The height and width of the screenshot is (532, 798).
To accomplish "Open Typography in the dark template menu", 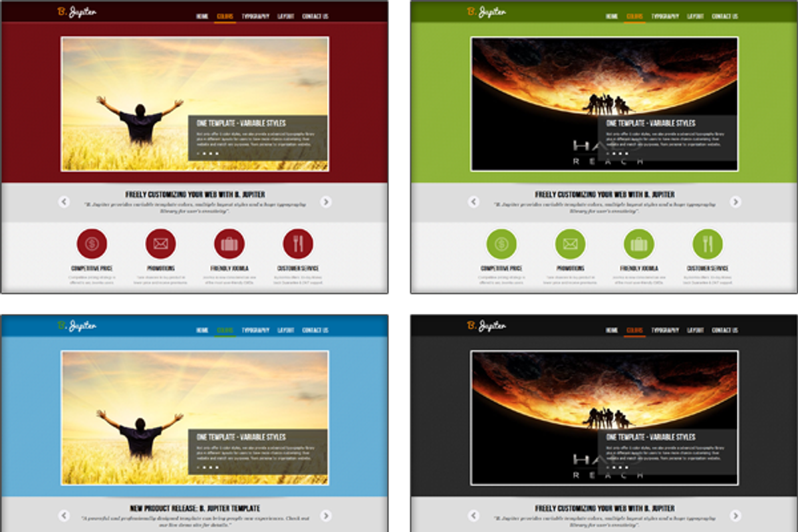I will click(x=665, y=331).
